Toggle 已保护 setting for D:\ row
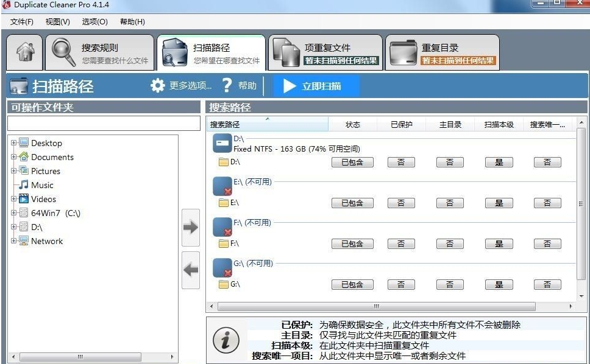Viewport: 590px width, 364px height. coord(401,163)
